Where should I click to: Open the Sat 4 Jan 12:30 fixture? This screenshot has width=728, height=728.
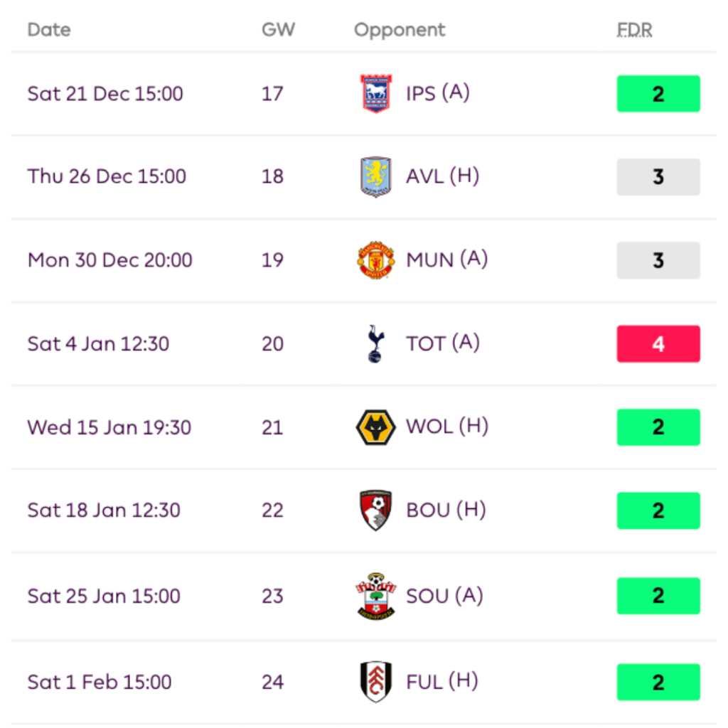coord(98,344)
